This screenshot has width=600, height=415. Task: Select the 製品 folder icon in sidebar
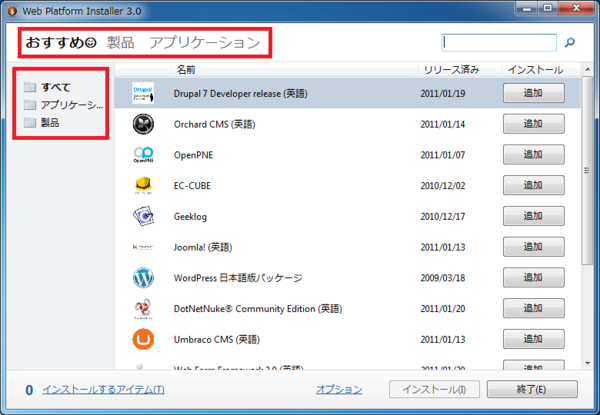pyautogui.click(x=30, y=122)
